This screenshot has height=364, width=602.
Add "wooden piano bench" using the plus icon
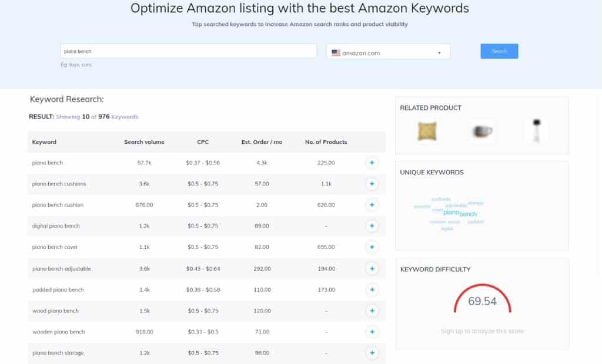(372, 332)
